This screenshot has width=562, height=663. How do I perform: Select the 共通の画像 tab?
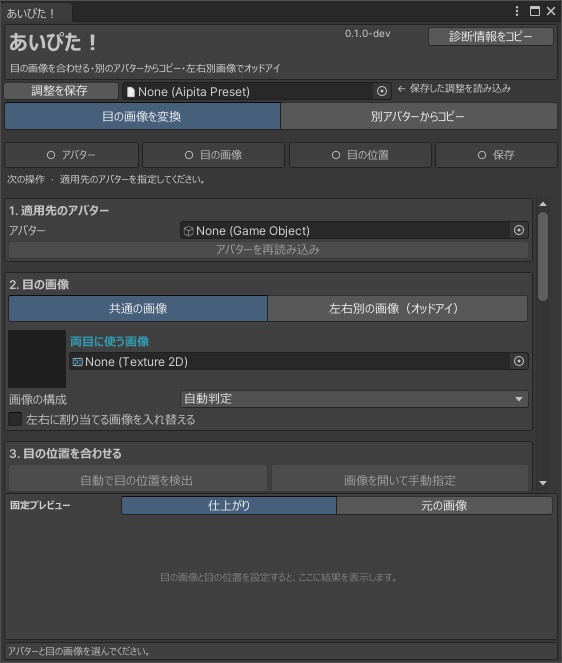click(138, 309)
